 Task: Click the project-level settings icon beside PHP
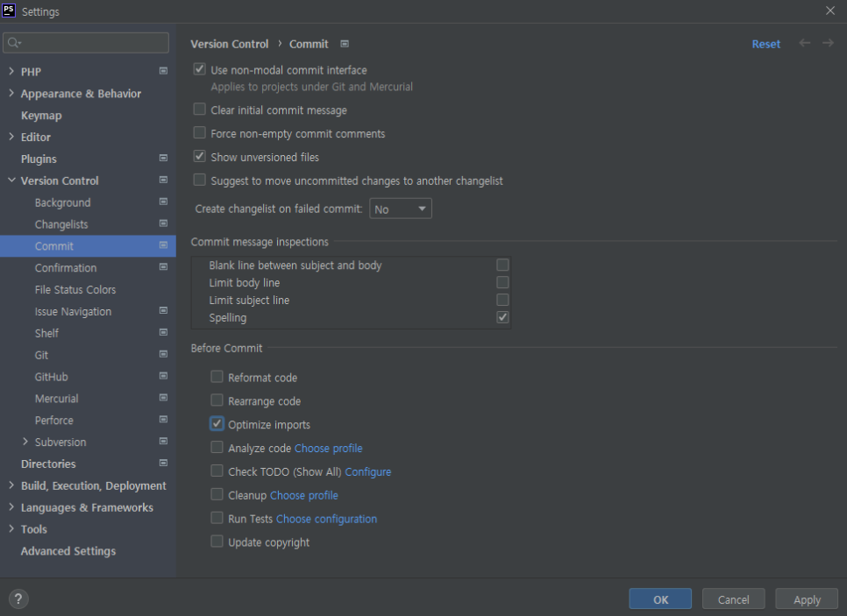[163, 71]
